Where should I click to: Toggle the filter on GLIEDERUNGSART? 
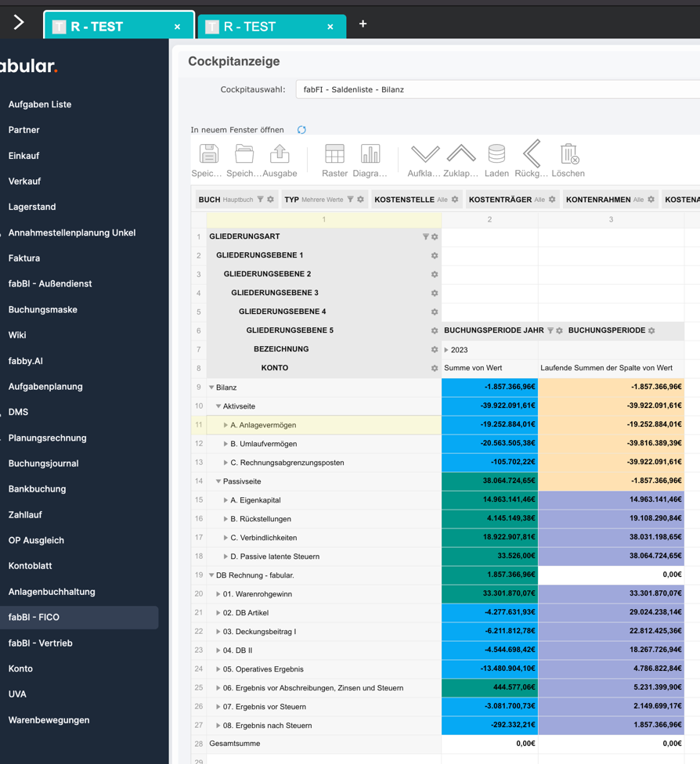coord(425,236)
